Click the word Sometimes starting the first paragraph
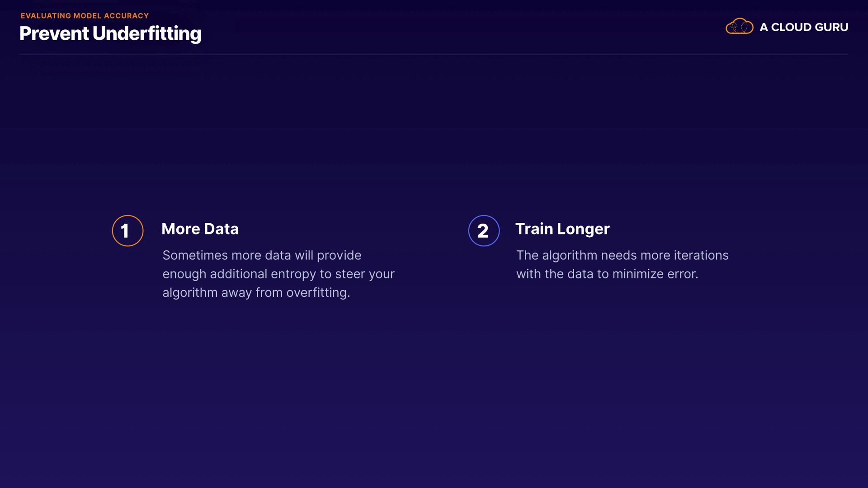 click(195, 255)
